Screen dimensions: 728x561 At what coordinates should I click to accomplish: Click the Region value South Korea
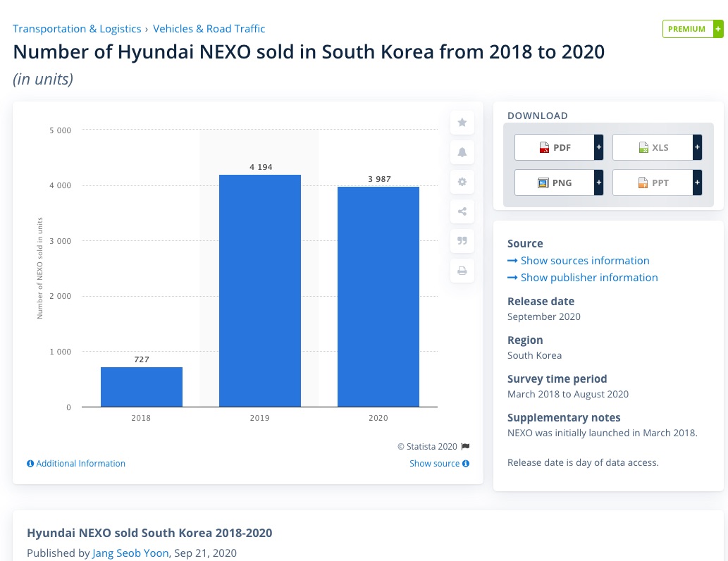[534, 355]
